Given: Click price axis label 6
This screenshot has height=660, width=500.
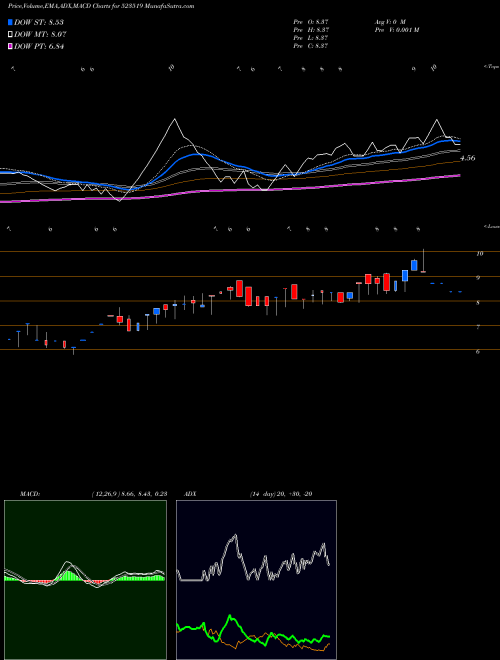Looking at the screenshot, I should (x=478, y=351).
